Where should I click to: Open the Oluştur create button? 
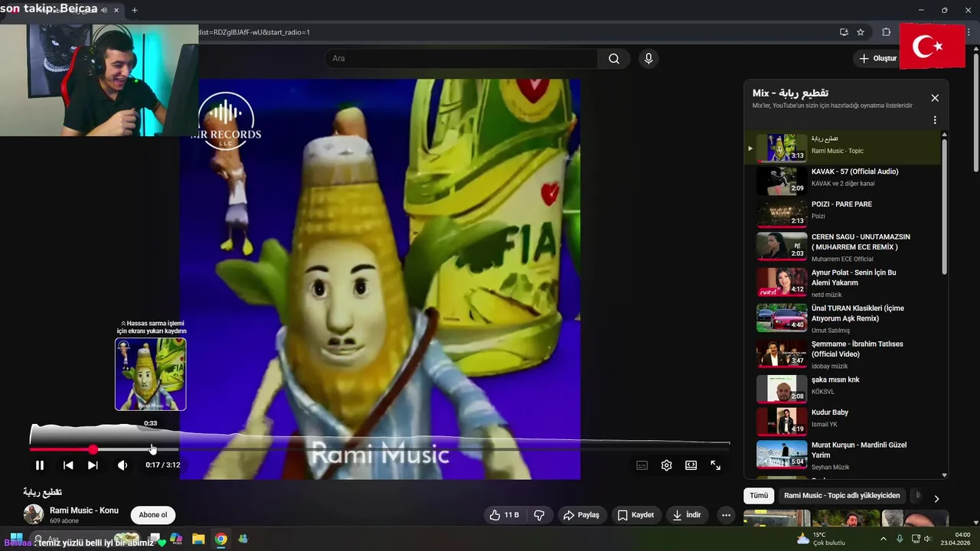tap(877, 58)
